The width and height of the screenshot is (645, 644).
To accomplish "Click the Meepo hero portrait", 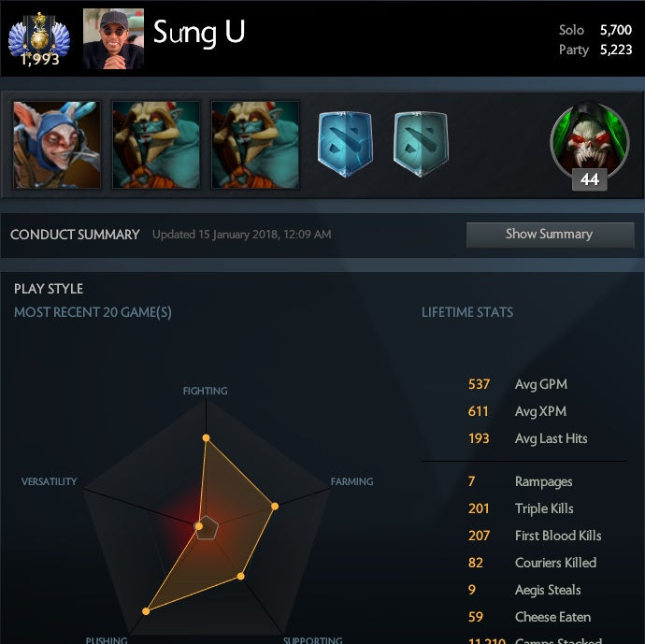I will (x=57, y=145).
